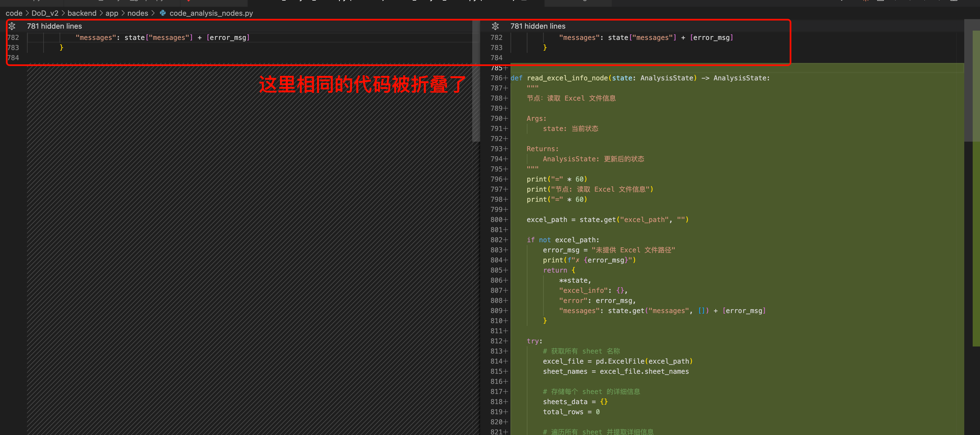This screenshot has height=435, width=980.
Task: Select the 'nodes' breadcrumb item
Action: click(x=137, y=13)
